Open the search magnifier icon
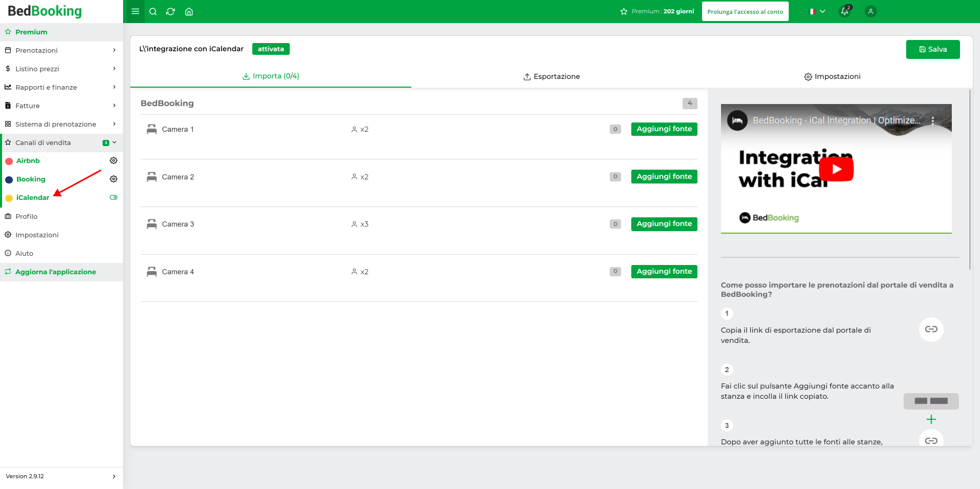Image resolution: width=980 pixels, height=489 pixels. (x=153, y=11)
